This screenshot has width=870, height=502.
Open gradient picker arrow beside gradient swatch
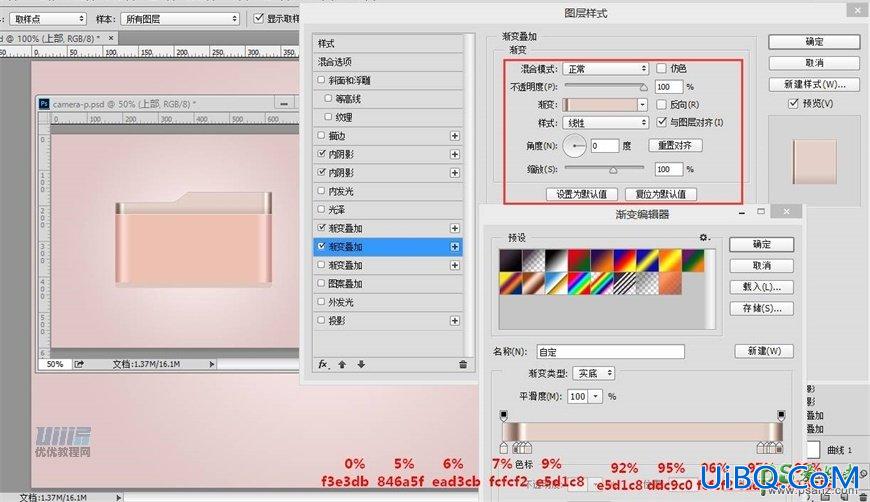(643, 104)
